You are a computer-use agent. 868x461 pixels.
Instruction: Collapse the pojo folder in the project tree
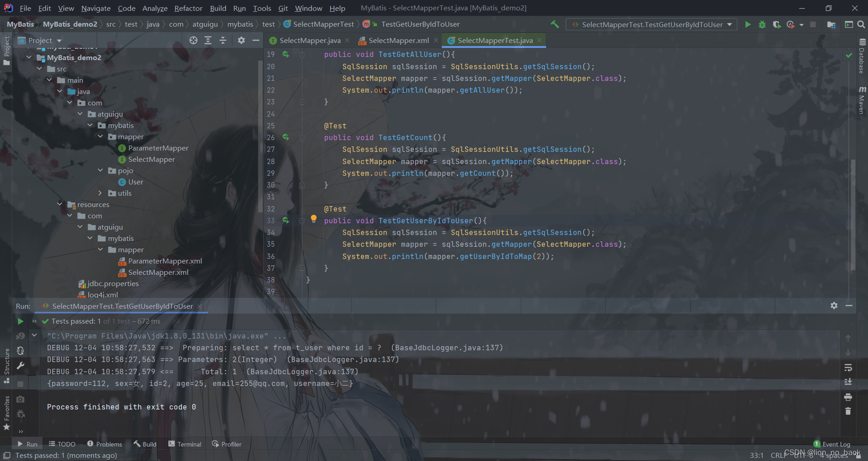100,170
